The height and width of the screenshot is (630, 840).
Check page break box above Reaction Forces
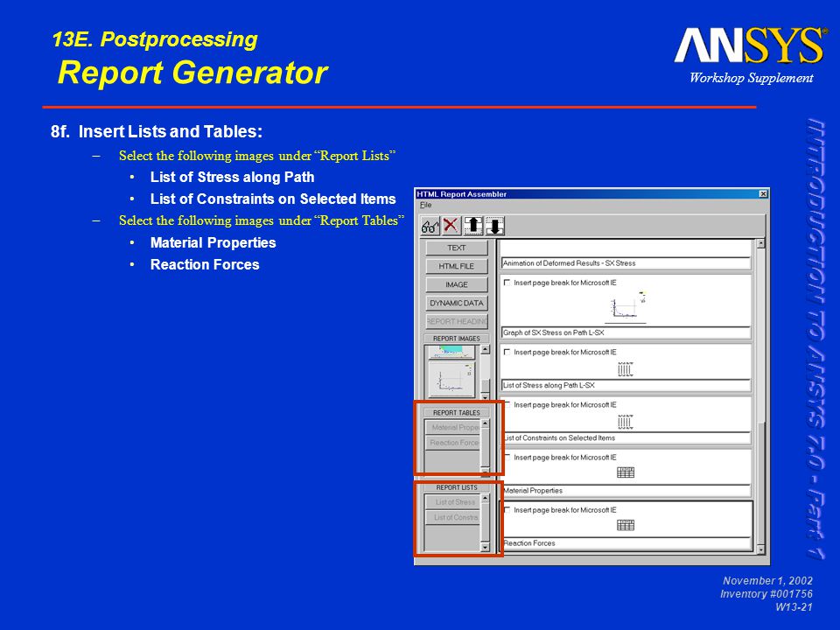point(507,509)
